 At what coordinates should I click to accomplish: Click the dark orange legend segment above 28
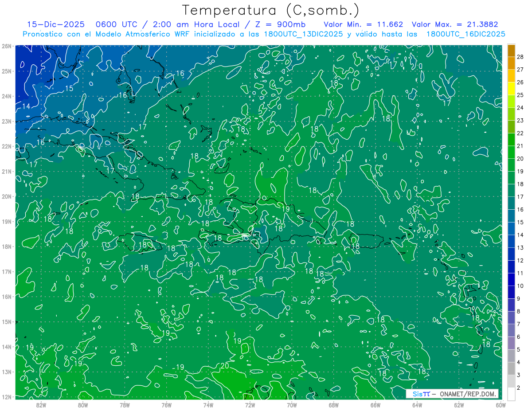pos(511,50)
